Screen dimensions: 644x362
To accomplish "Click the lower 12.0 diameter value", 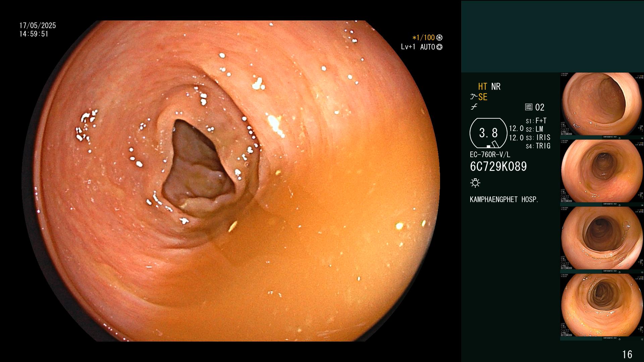I will tap(516, 137).
